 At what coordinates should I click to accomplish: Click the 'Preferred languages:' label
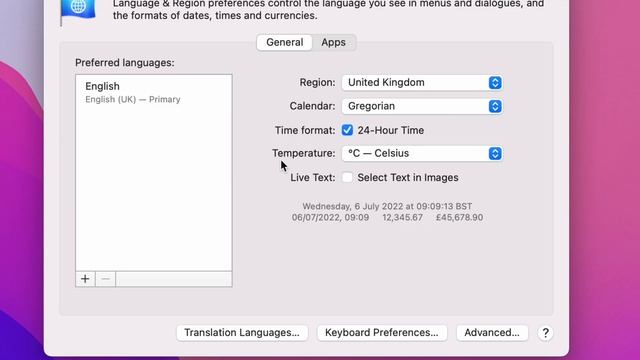(125, 63)
